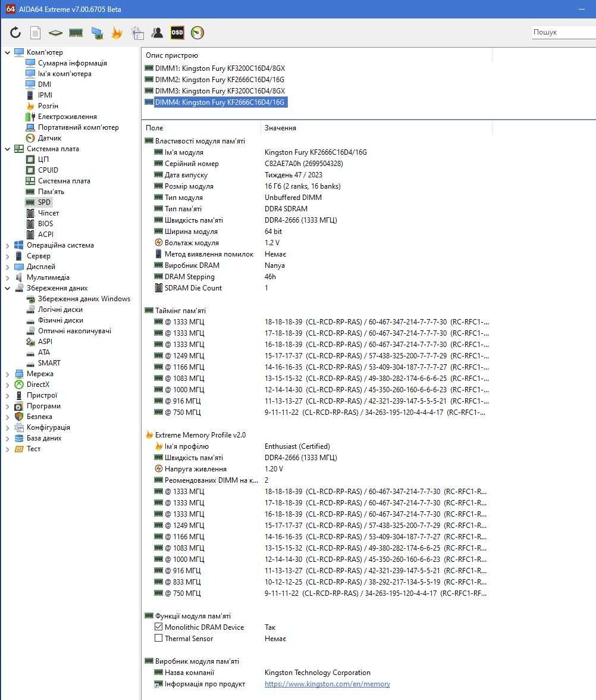Open the ATA tree item
Image resolution: width=596 pixels, height=700 pixels.
[x=44, y=352]
